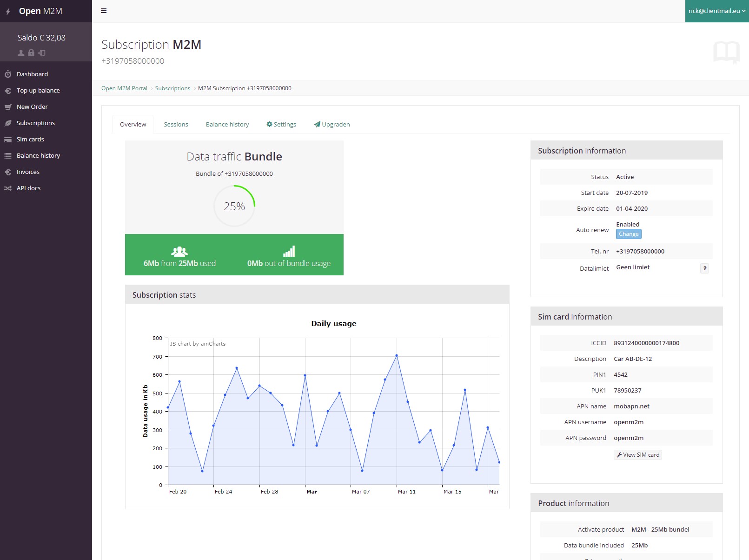The image size is (749, 560).
Task: Click the lock icon under Saldo
Action: coord(31,53)
